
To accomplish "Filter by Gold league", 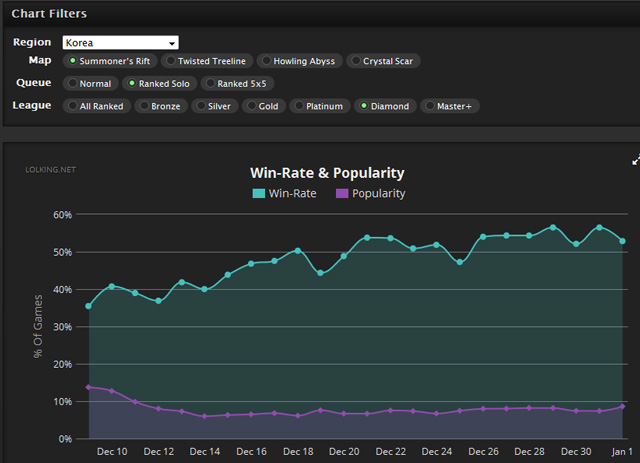I will coord(262,106).
